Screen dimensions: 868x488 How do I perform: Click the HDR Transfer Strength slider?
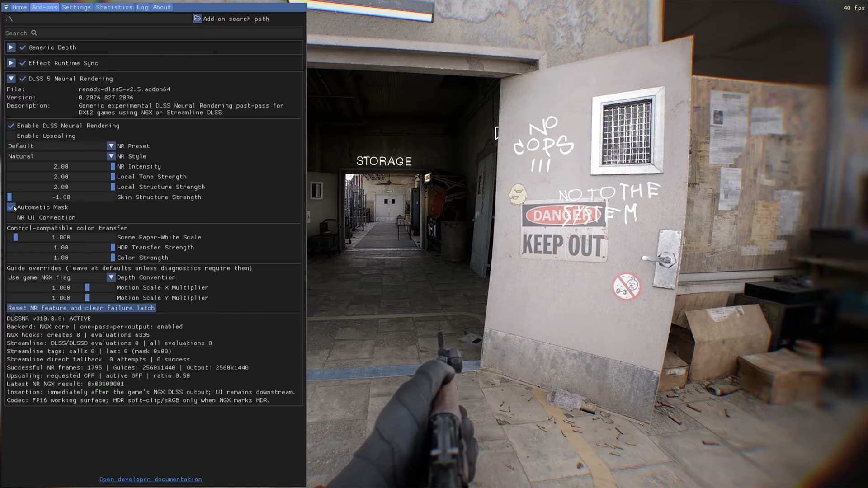tap(61, 248)
